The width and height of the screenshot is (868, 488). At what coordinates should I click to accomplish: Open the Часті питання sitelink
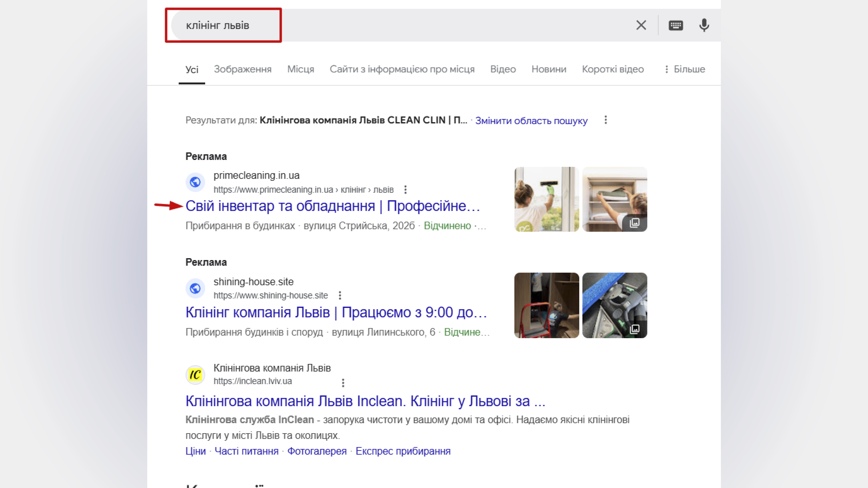[x=246, y=451]
